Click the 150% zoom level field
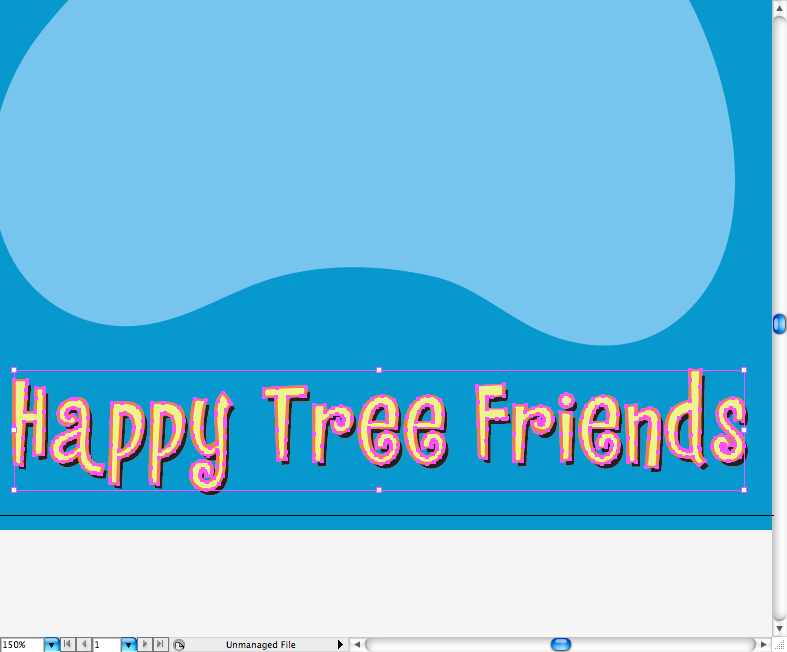The image size is (787, 652). (x=21, y=645)
